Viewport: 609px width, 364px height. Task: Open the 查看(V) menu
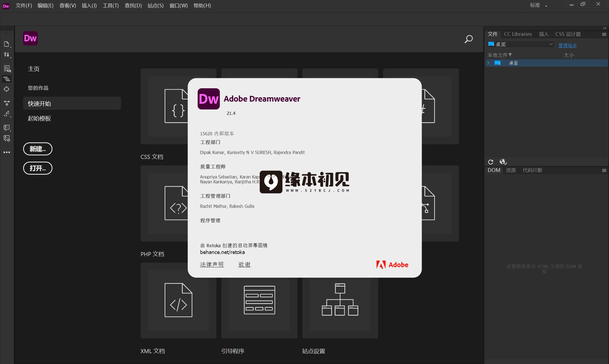click(68, 5)
